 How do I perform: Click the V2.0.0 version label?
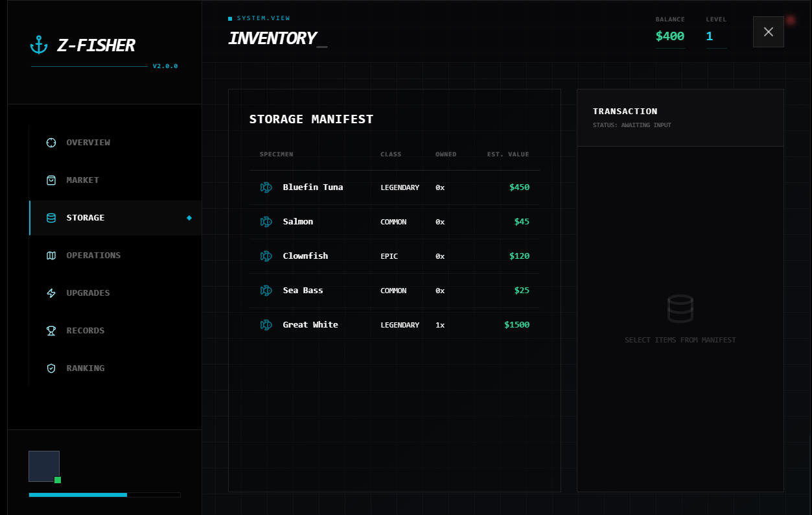(x=165, y=66)
